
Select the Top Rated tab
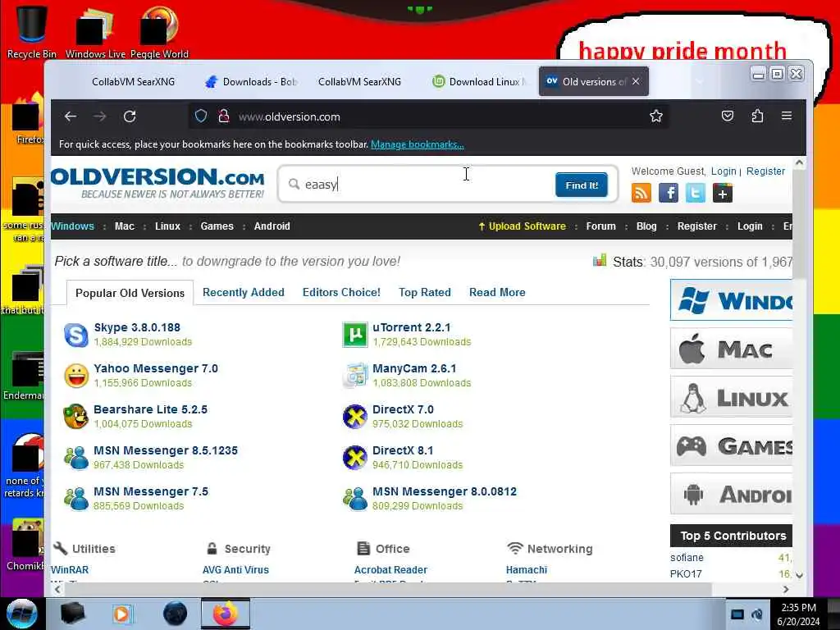[424, 292]
